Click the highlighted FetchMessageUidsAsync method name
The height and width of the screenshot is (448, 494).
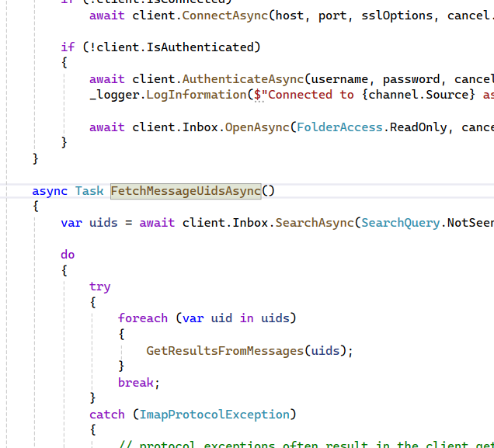click(x=186, y=191)
